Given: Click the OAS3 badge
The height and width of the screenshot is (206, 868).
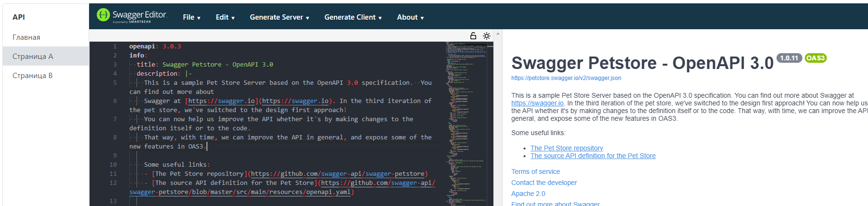Looking at the screenshot, I should (x=815, y=58).
